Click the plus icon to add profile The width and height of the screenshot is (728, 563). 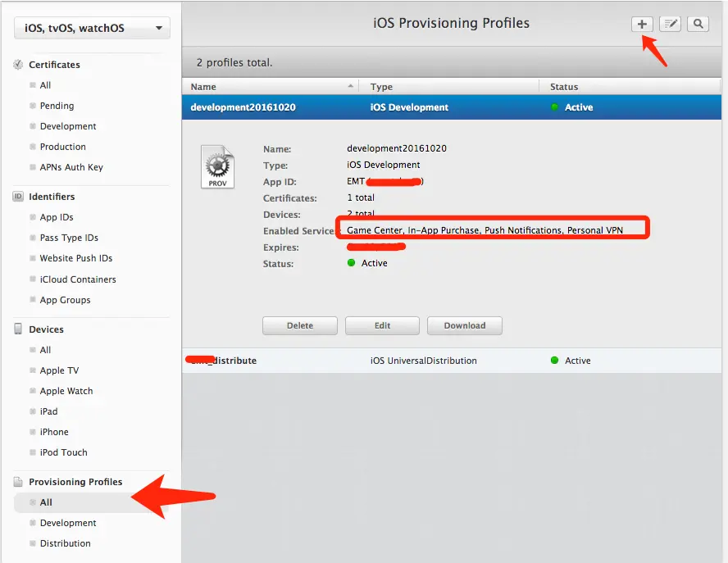click(642, 24)
